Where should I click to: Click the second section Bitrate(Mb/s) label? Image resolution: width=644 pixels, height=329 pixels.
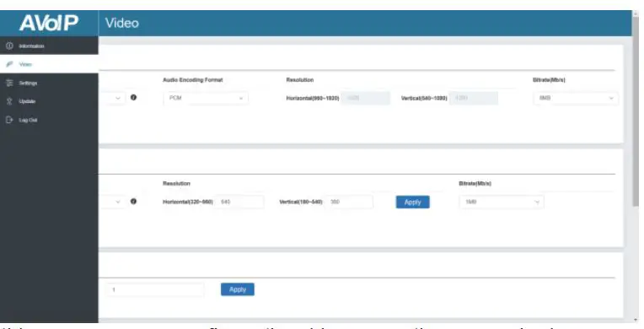coord(475,183)
